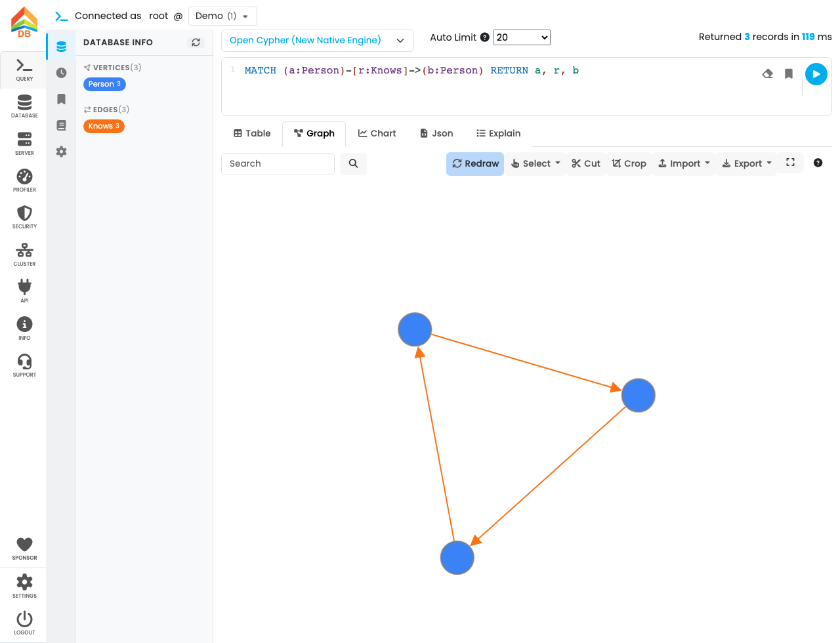Clear the query editor with eraser
The width and height of the screenshot is (840, 643).
[768, 73]
